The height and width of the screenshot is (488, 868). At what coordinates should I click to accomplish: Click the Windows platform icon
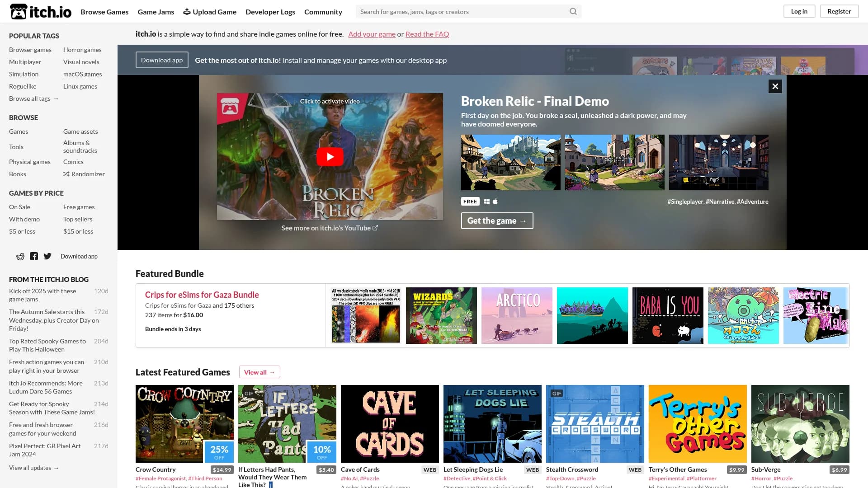point(487,202)
